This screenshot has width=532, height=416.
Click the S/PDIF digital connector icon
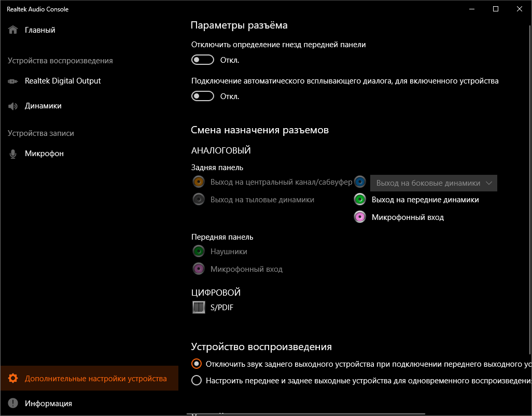[198, 308]
